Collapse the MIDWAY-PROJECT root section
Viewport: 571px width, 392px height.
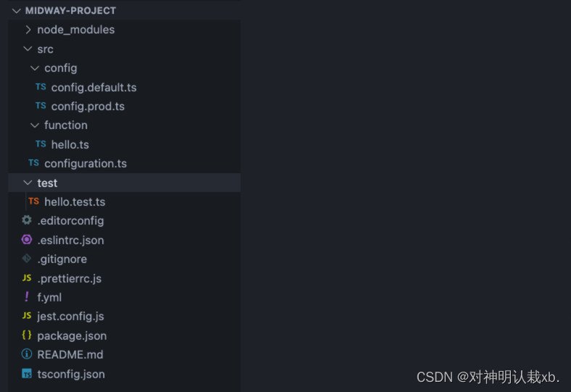(x=16, y=11)
